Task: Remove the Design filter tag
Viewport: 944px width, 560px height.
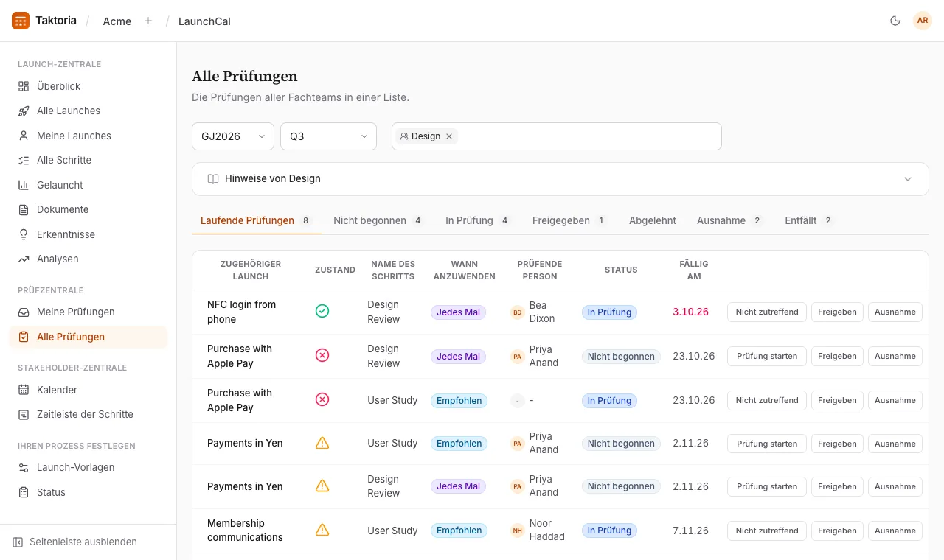Action: click(449, 136)
